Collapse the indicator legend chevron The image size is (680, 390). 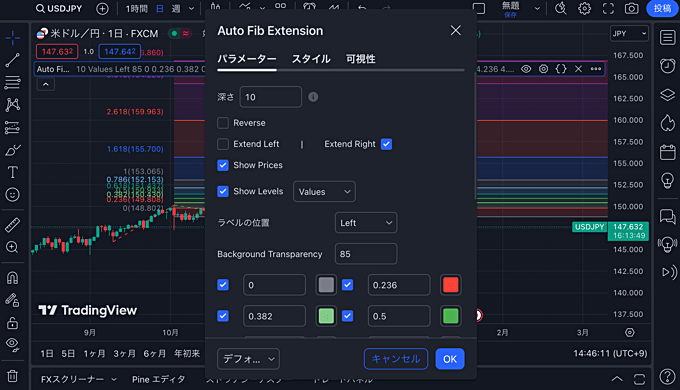pos(46,84)
